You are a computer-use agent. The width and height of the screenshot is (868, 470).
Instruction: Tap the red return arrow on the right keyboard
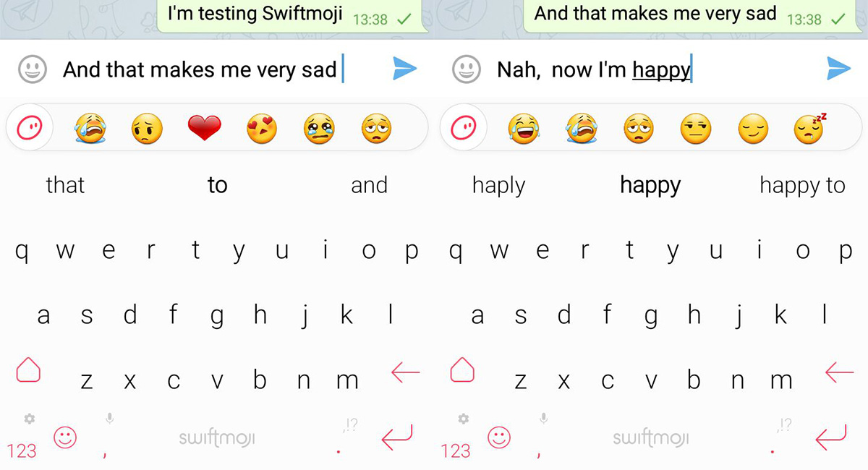830,436
